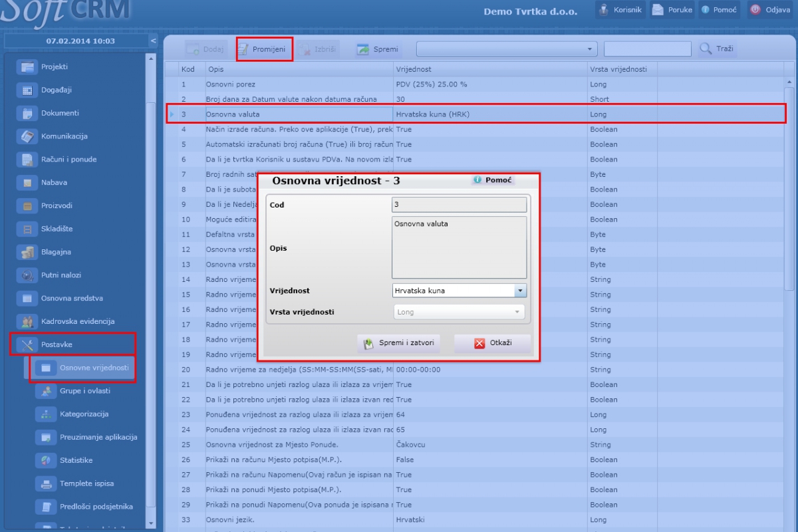The image size is (798, 532).
Task: Open the Kadrovska evidencija icon
Action: (x=27, y=321)
